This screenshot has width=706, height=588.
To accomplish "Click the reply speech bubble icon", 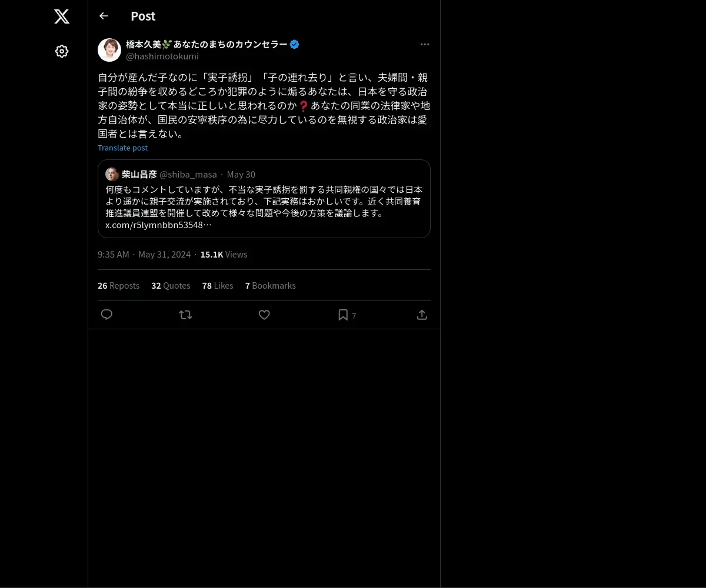I will click(106, 315).
